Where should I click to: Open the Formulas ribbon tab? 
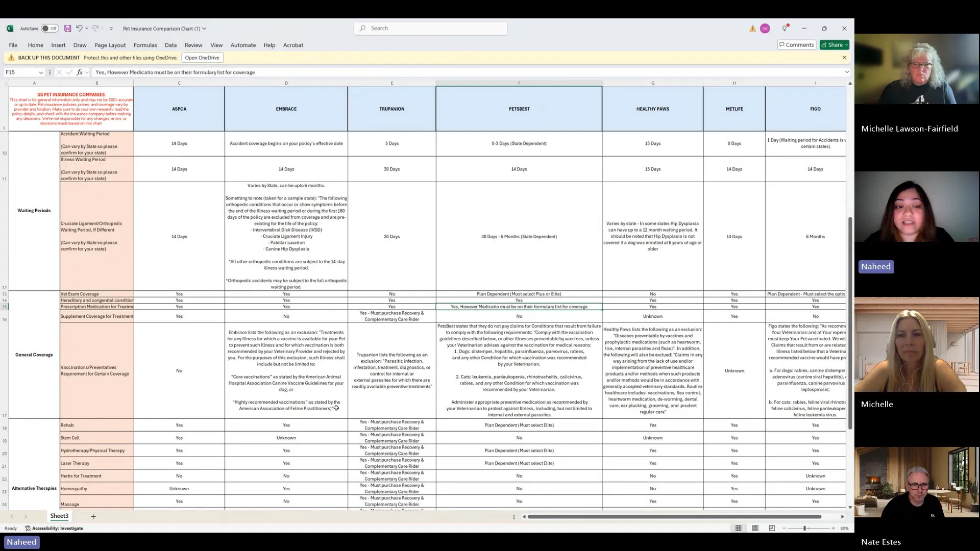pos(145,45)
